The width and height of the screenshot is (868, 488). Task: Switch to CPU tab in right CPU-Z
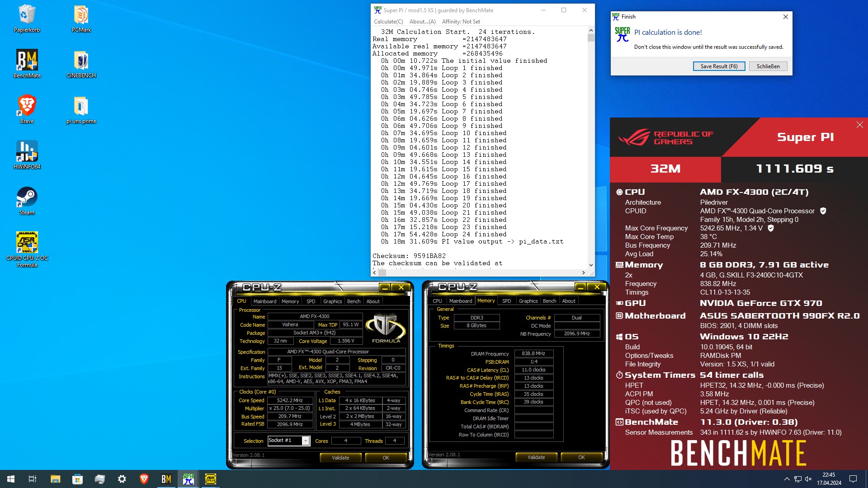point(437,301)
